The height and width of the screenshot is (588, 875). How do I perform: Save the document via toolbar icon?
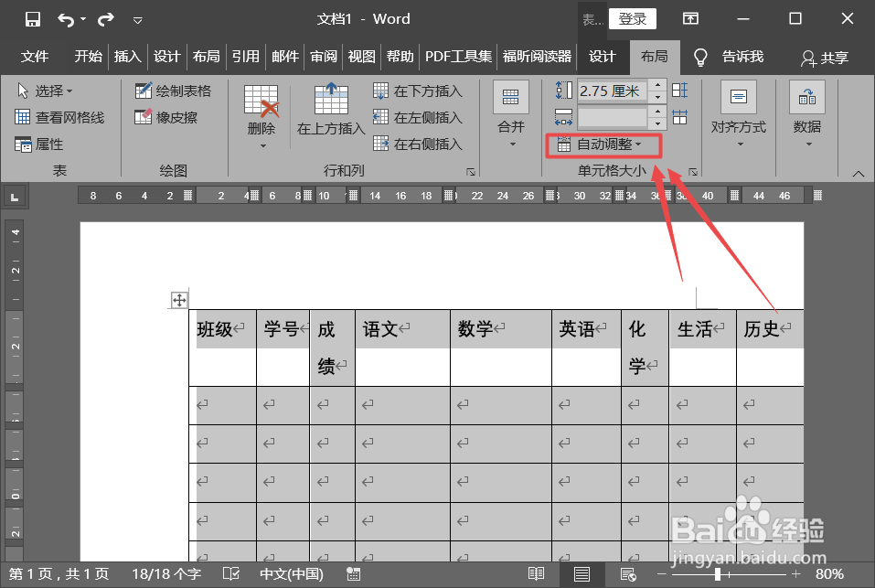(x=32, y=18)
